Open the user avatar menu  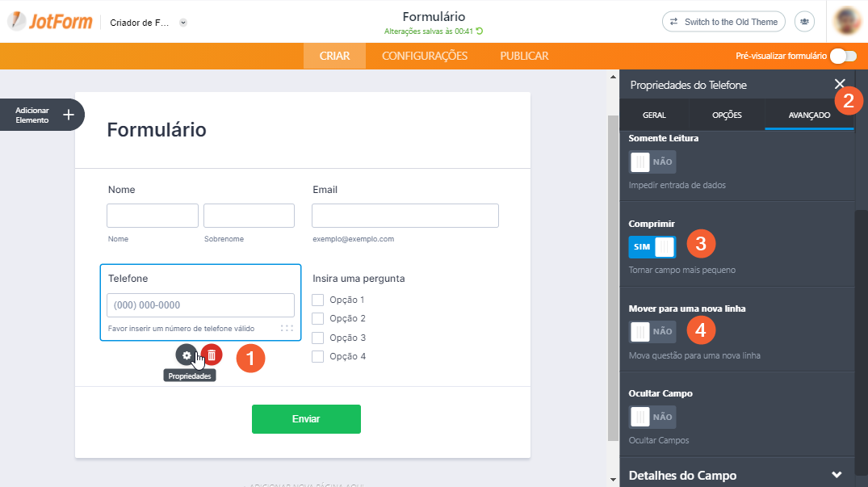tap(846, 22)
